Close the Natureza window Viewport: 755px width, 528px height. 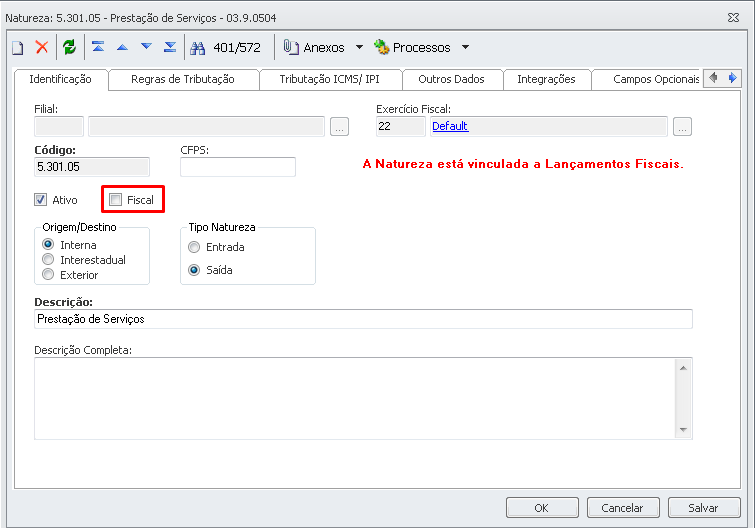(733, 18)
